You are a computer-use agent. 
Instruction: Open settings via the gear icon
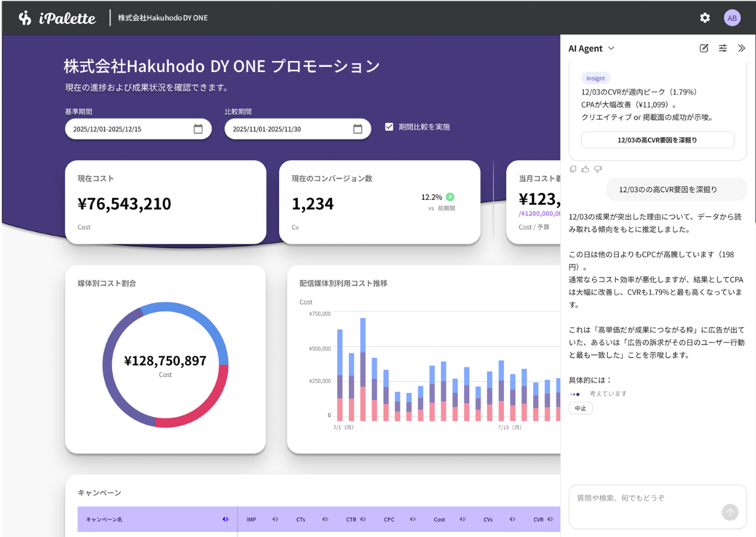pyautogui.click(x=704, y=18)
